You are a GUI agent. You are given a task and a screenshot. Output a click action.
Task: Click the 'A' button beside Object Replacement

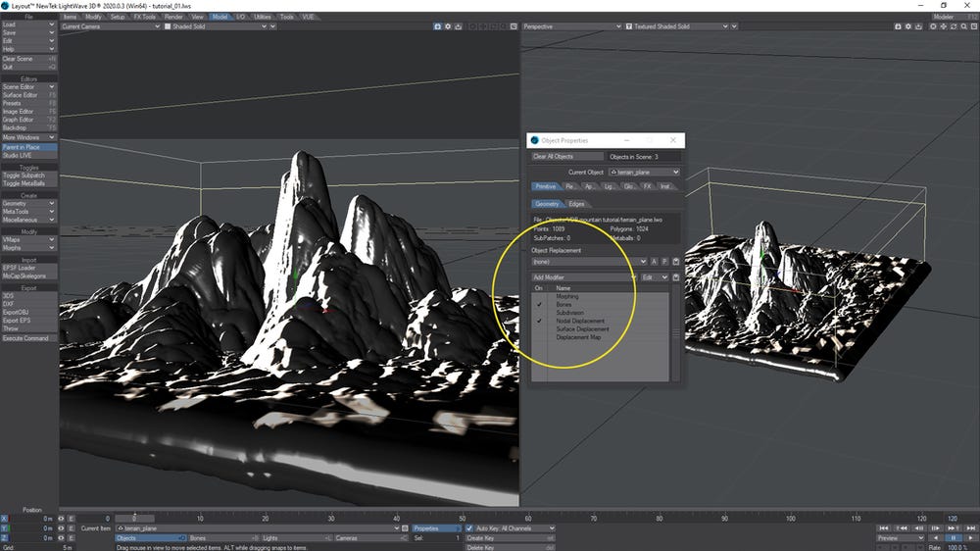pyautogui.click(x=655, y=262)
